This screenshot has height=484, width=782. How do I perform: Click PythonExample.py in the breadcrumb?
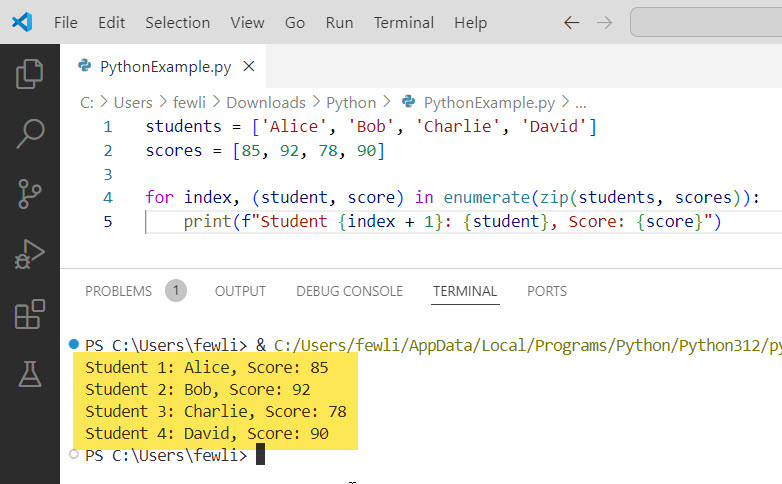(489, 102)
